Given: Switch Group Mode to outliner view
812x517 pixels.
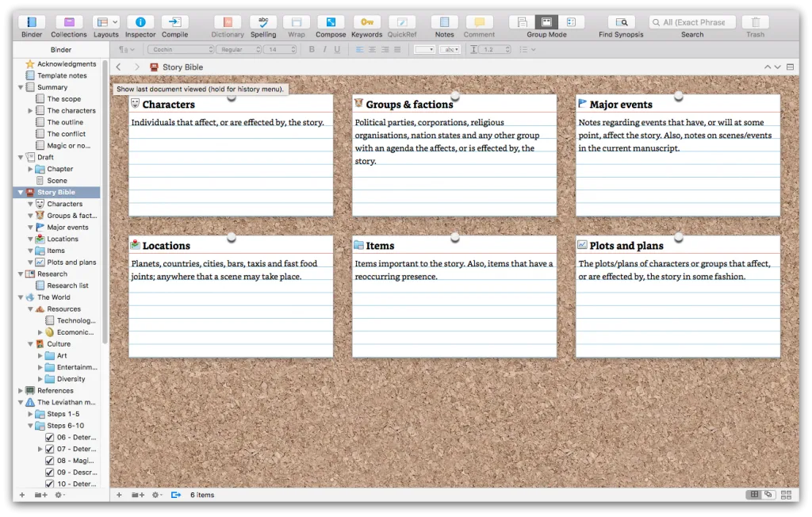Looking at the screenshot, I should coord(571,22).
